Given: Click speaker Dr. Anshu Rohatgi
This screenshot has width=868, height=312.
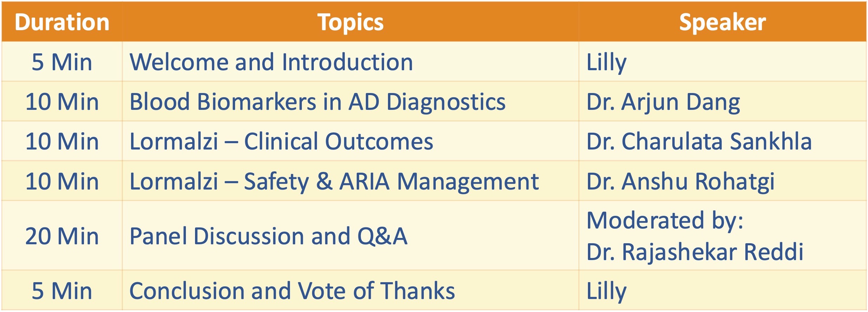Looking at the screenshot, I should (x=680, y=182).
